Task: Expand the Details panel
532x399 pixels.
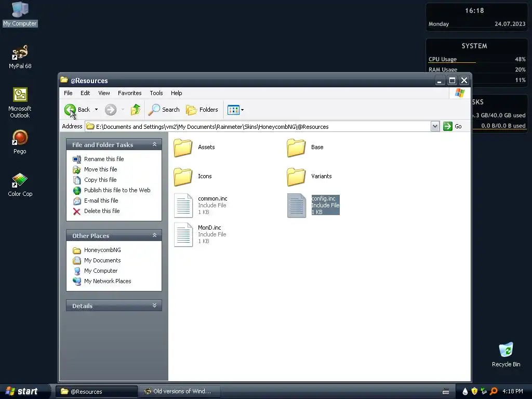Action: click(154, 305)
